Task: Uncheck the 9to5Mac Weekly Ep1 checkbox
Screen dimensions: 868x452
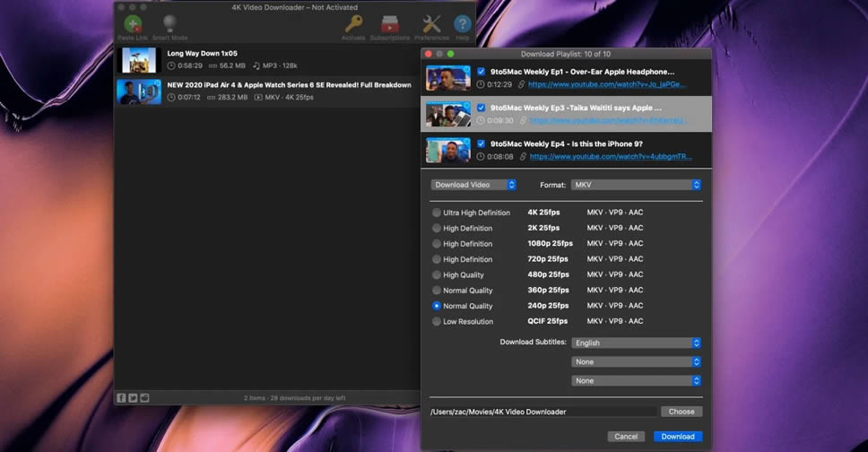Action: coord(482,72)
